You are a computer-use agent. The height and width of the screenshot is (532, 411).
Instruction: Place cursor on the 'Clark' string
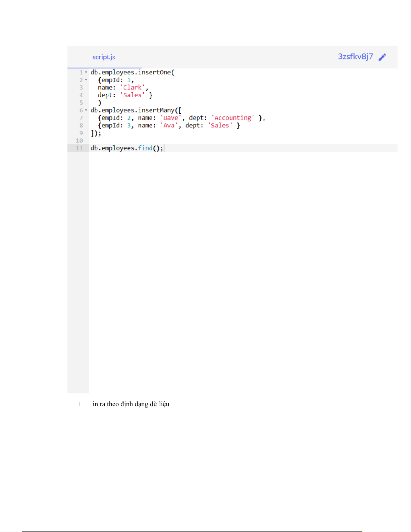pyautogui.click(x=133, y=88)
